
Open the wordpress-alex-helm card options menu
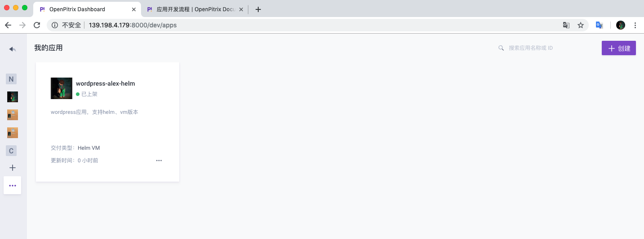(159, 161)
